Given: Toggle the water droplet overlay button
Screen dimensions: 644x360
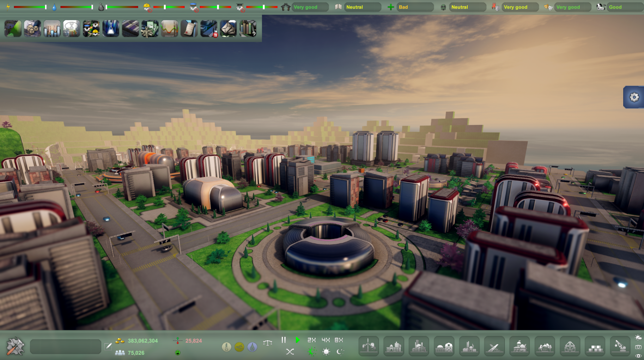Looking at the screenshot, I should pyautogui.click(x=252, y=347).
